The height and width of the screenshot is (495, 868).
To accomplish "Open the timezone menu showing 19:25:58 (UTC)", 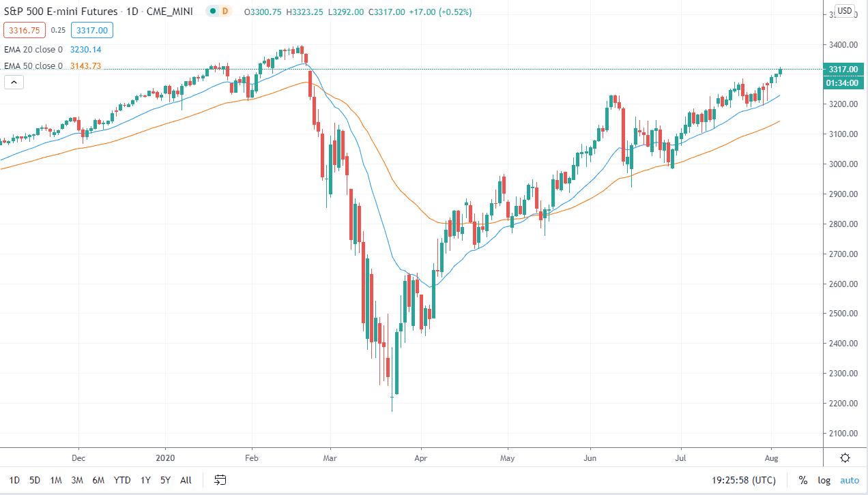I will tap(743, 480).
